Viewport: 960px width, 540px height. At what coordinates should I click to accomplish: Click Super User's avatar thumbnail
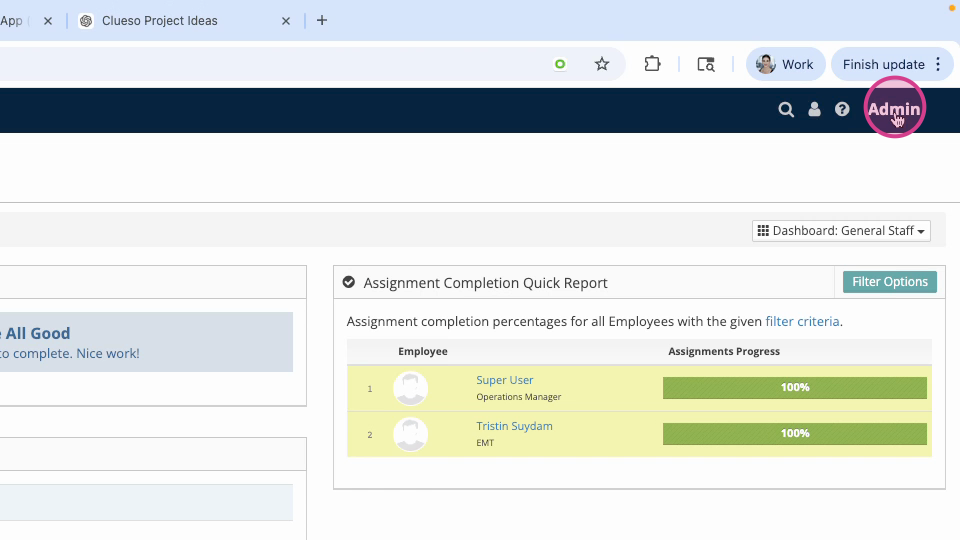point(410,388)
